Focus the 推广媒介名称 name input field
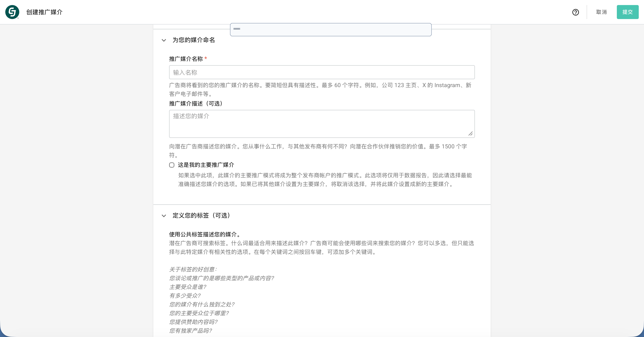 [x=322, y=72]
